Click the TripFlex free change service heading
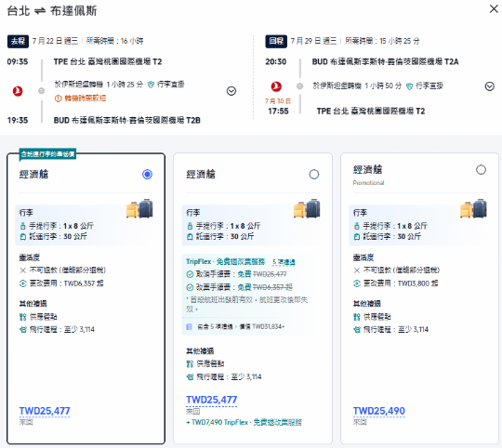 click(x=225, y=262)
